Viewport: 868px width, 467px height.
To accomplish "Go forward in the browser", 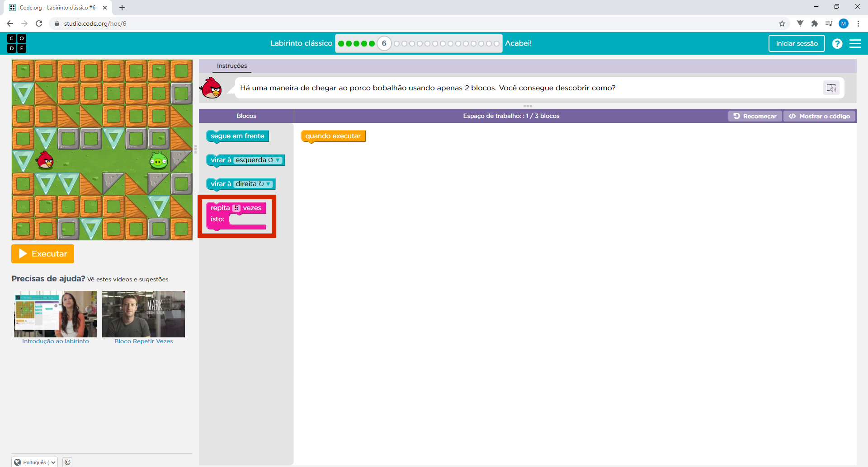I will click(x=24, y=23).
